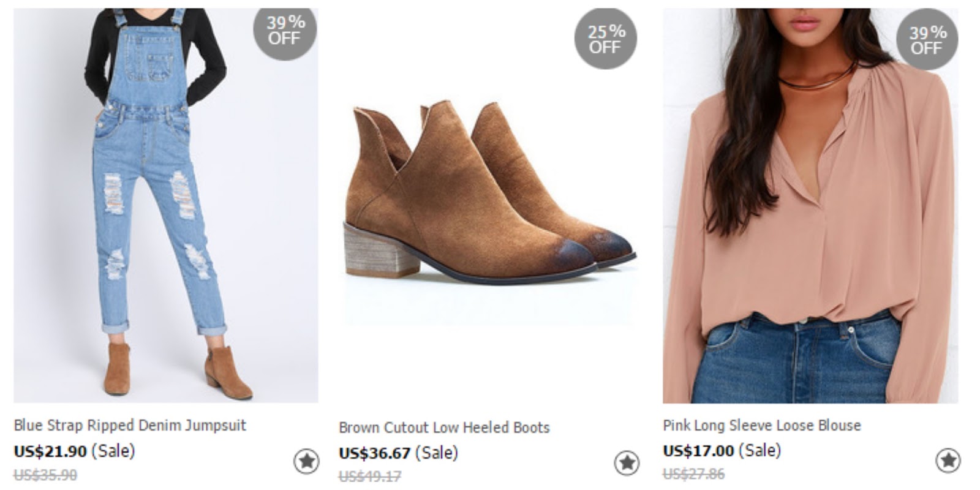
Task: Click the crossed-out US$35.90 original price
Action: [45, 475]
